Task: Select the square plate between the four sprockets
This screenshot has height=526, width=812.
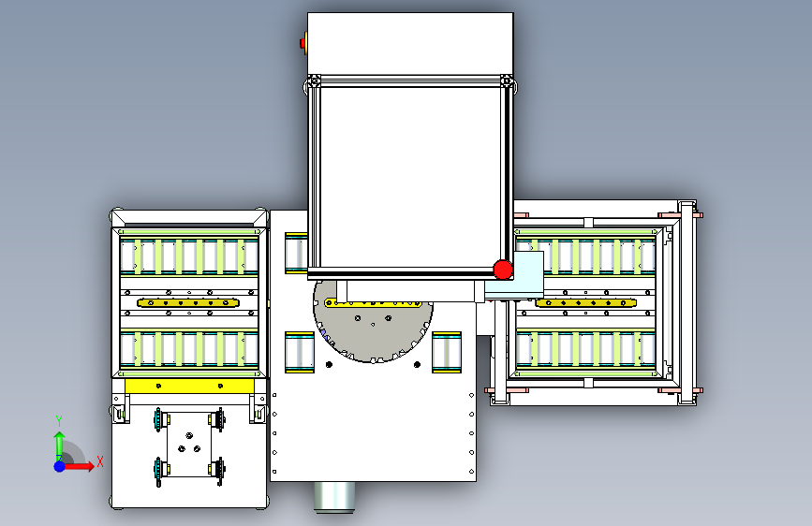Action: click(x=189, y=445)
